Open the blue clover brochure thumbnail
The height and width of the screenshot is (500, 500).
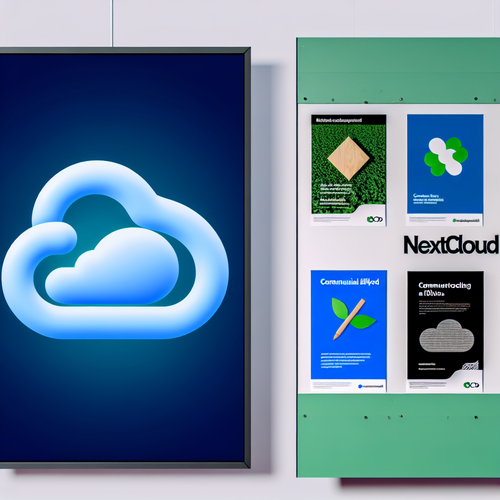coord(445,170)
